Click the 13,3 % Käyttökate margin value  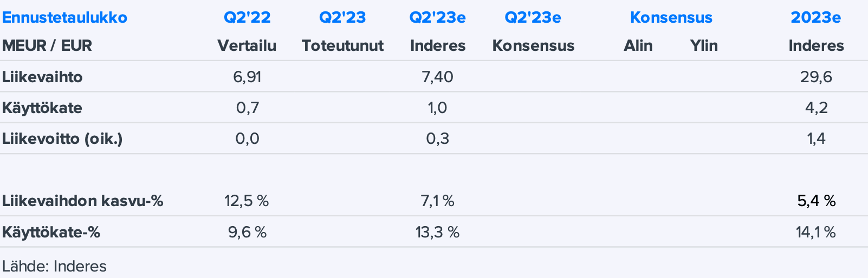pos(437,232)
